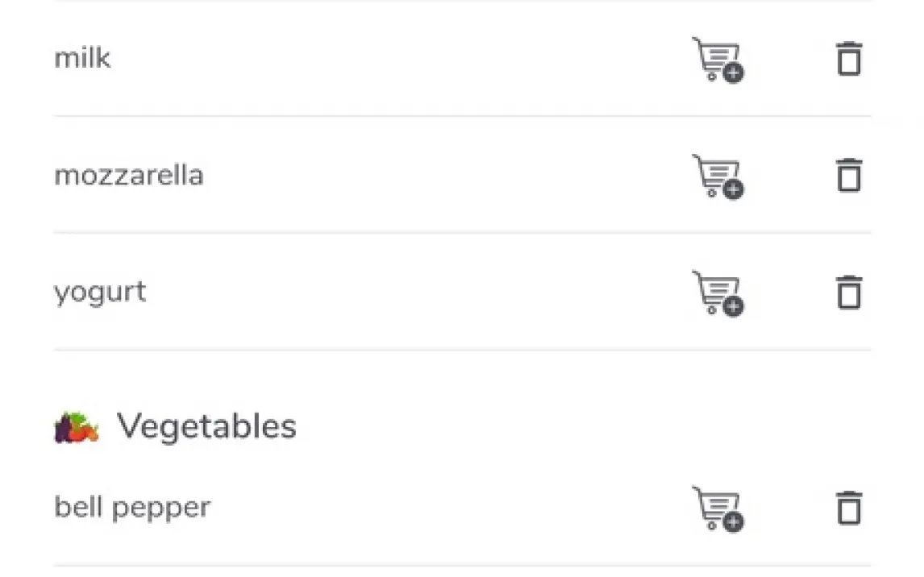Screen dimensions: 924x577
Task: Hit the cart-plus icon in yogurt row
Action: point(718,293)
